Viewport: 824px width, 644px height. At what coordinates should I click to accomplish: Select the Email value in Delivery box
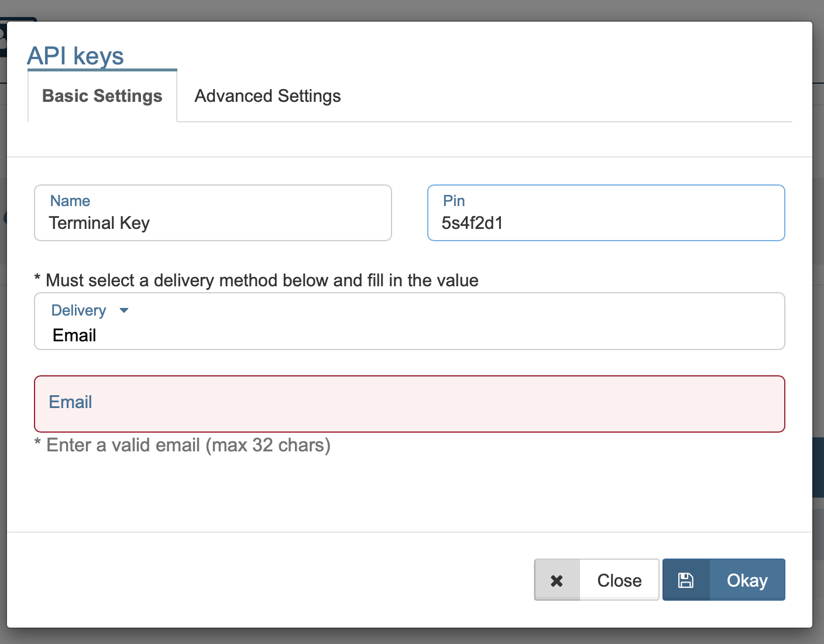coord(74,335)
